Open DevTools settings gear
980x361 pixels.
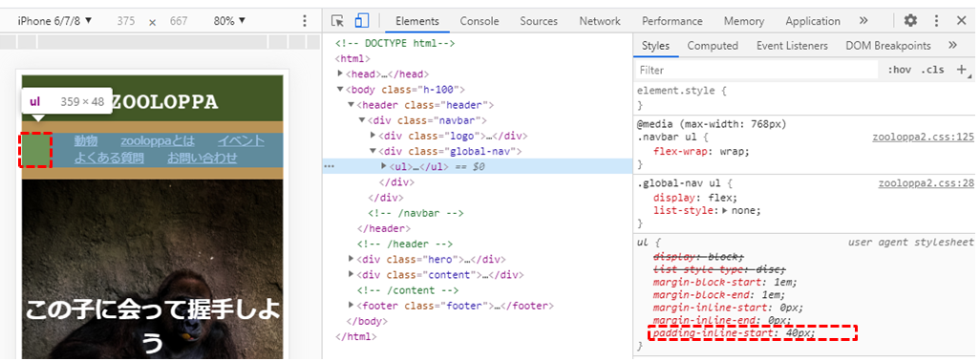click(910, 21)
